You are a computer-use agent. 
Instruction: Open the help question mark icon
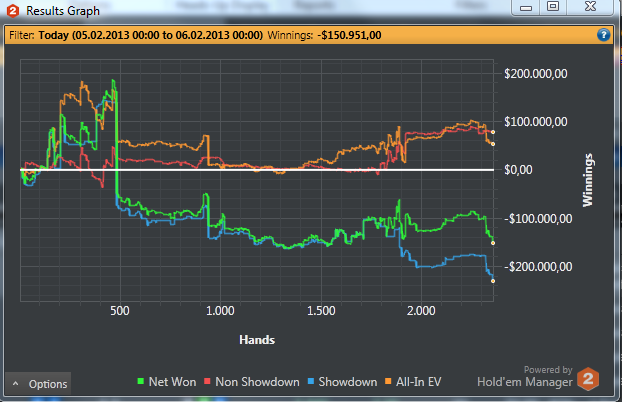(603, 35)
